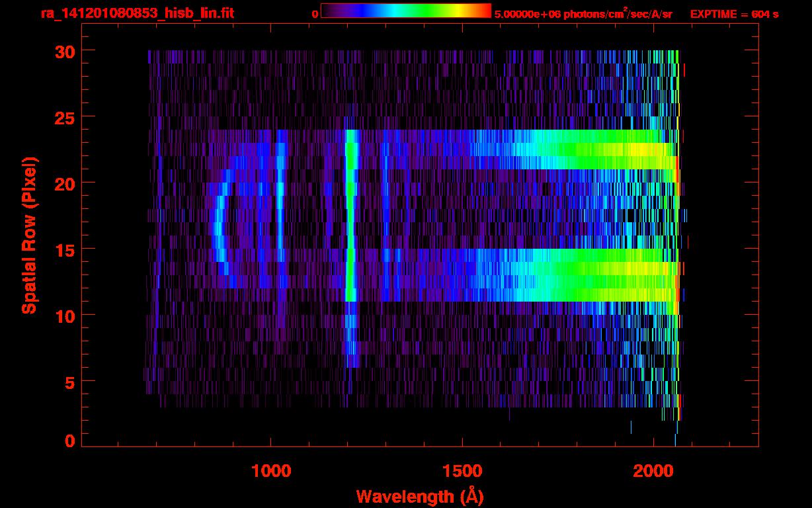Click the rainbow color scale bar
Viewport: 812px width, 508px height.
coord(406,11)
